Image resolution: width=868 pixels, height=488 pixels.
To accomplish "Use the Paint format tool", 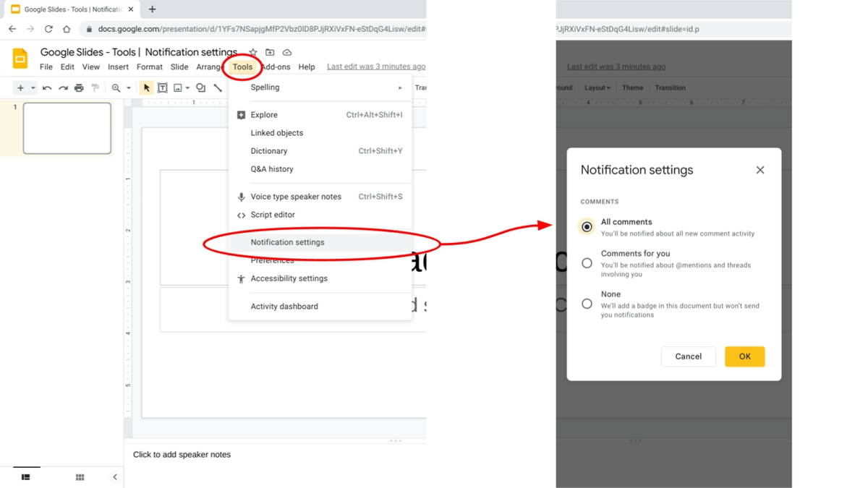I will click(x=94, y=87).
